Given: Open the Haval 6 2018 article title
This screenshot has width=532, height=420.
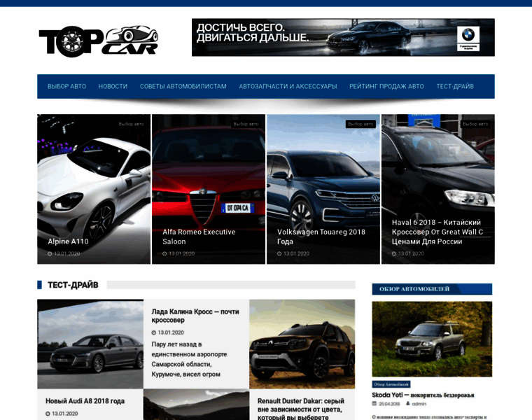Looking at the screenshot, I should pyautogui.click(x=437, y=232).
